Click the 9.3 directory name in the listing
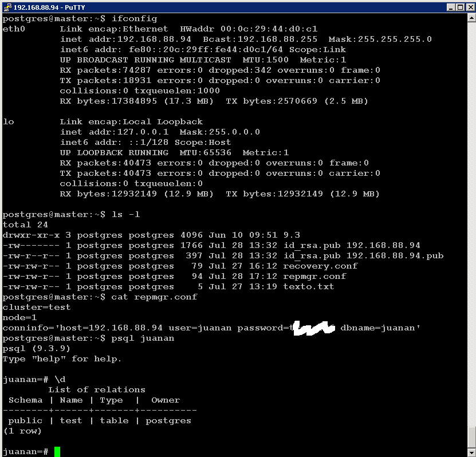The width and height of the screenshot is (476, 457). 292,235
